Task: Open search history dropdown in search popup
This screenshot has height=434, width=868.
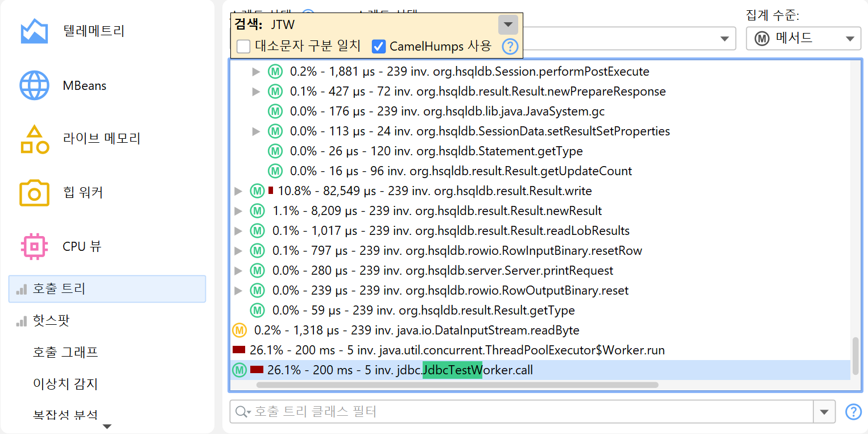Action: point(508,25)
